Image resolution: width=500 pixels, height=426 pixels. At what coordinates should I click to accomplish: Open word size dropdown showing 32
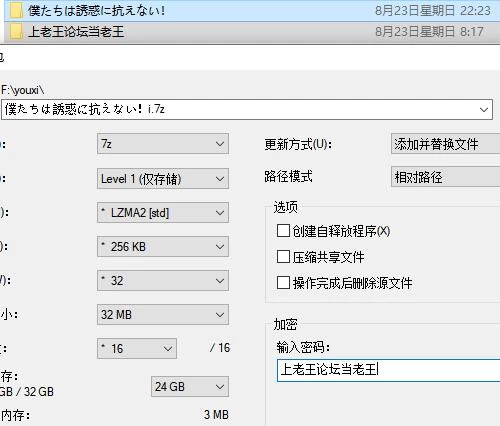tap(163, 281)
